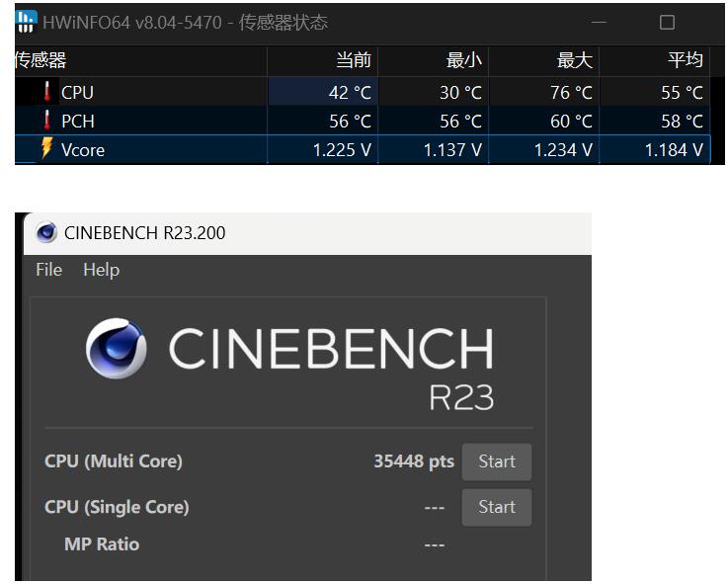This screenshot has width=728, height=584.
Task: Click the CPU temperature thermometer icon
Action: [46, 92]
